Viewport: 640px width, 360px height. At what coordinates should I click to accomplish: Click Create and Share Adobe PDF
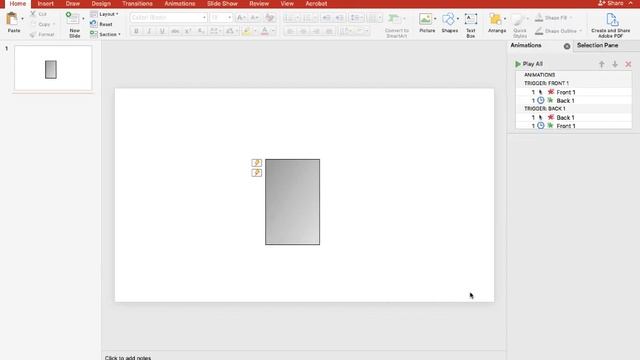click(x=611, y=25)
